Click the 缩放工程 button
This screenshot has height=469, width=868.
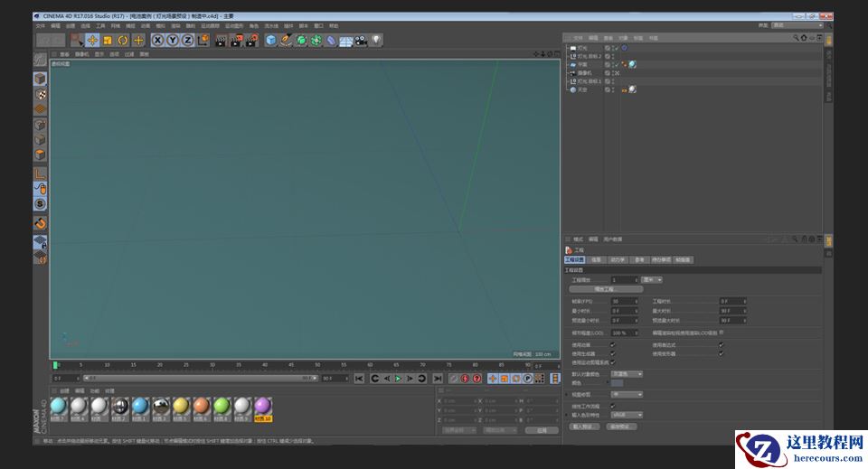[605, 289]
